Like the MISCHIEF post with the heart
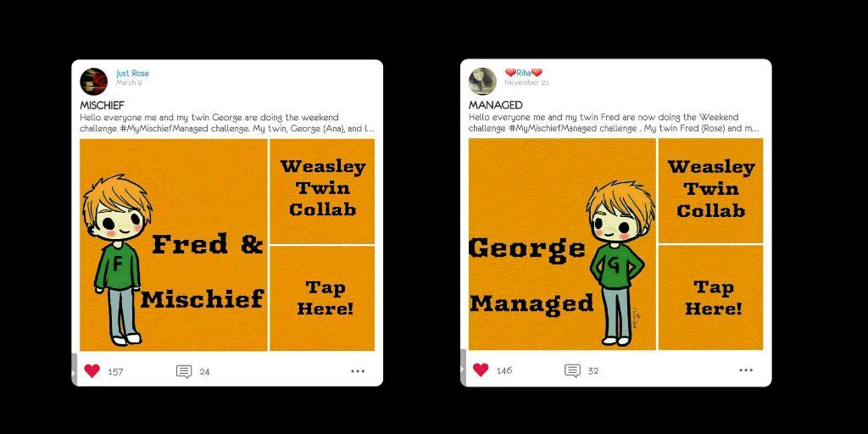Viewport: 868px width, 434px height. (92, 371)
